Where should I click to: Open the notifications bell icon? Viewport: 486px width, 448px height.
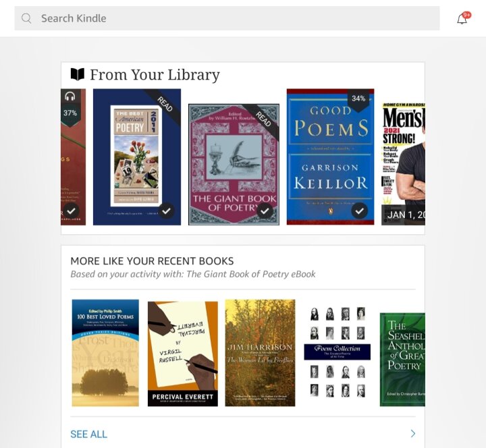pyautogui.click(x=462, y=19)
